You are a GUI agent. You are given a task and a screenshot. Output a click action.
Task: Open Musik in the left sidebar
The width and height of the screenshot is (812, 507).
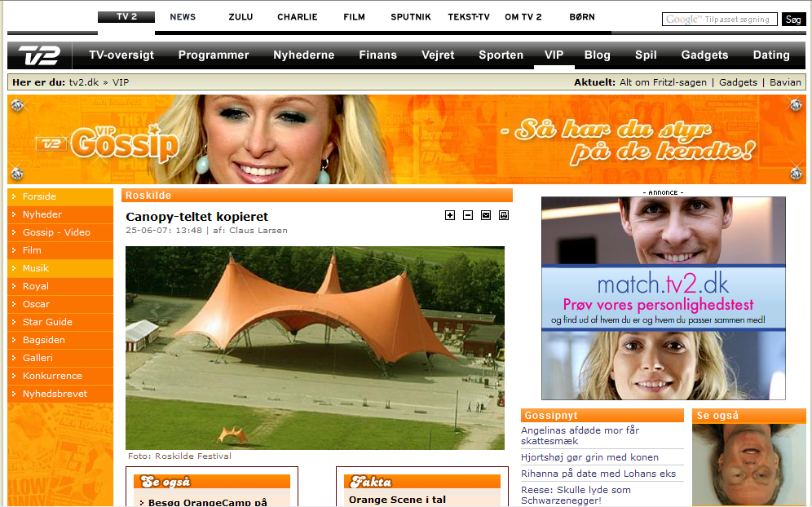[60, 268]
